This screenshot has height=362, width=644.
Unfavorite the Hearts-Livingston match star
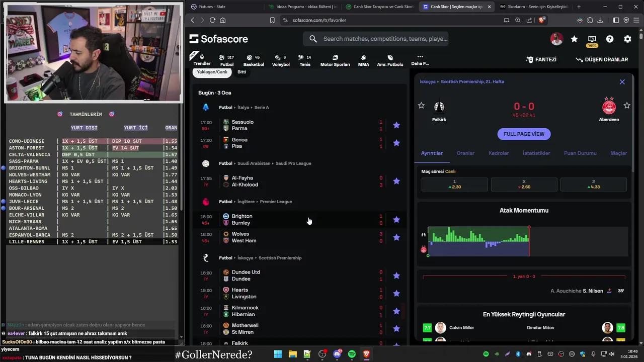pos(396,293)
